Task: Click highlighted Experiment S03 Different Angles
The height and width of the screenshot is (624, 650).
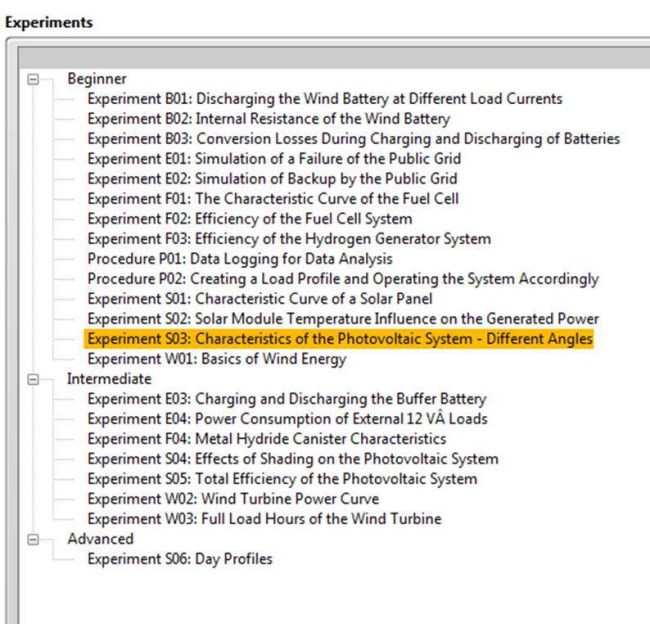Action: (339, 339)
